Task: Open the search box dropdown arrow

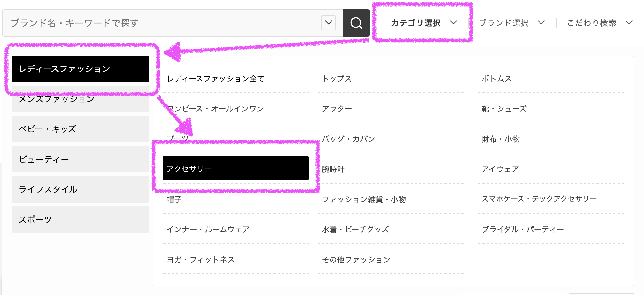Action: (329, 23)
